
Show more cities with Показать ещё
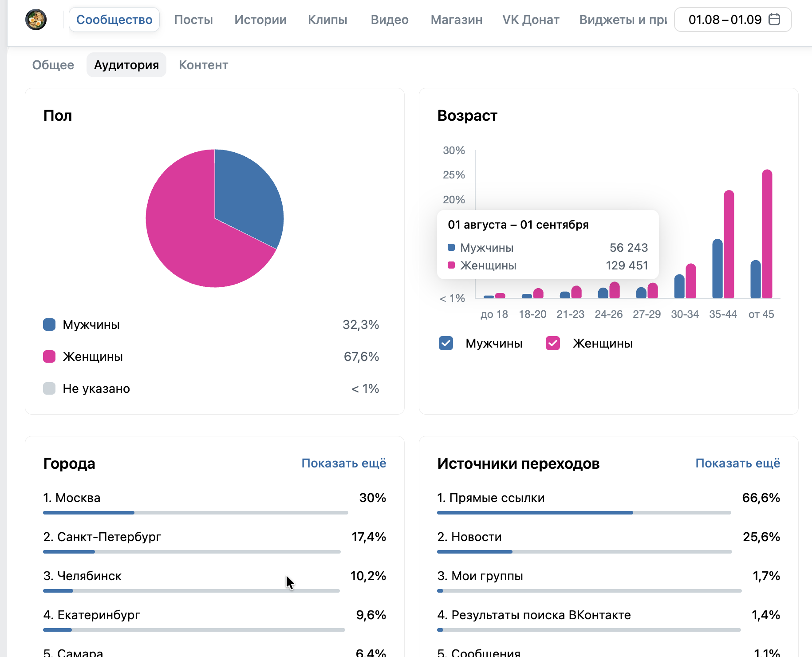[x=344, y=463]
